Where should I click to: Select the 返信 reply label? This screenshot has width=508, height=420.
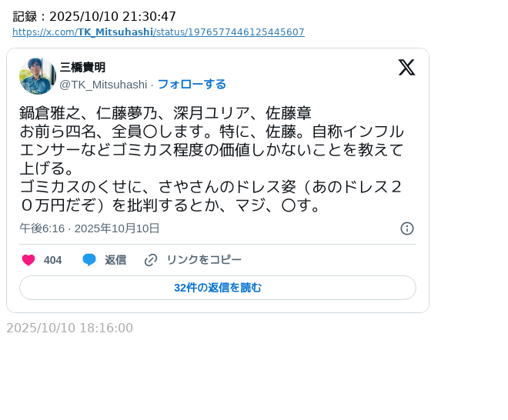click(x=115, y=260)
